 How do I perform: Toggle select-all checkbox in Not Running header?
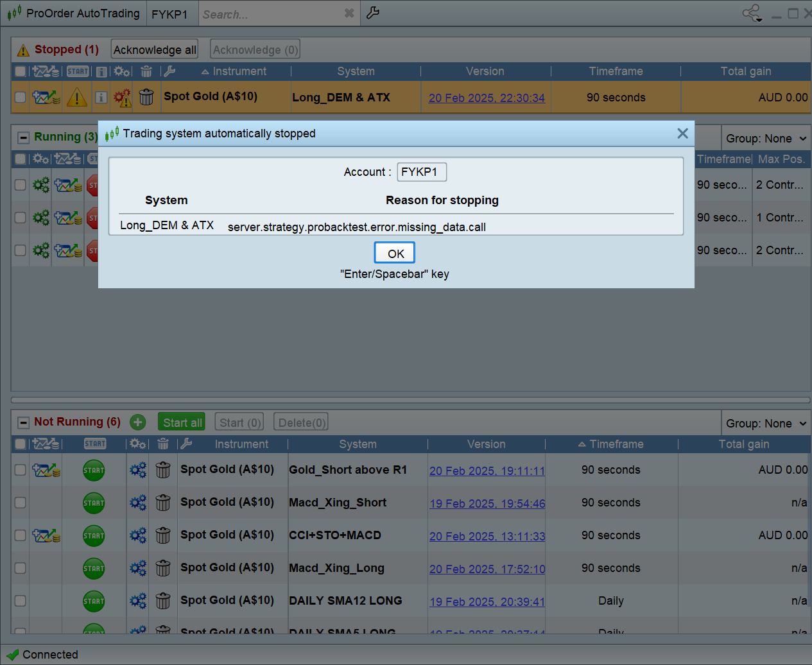tap(21, 444)
